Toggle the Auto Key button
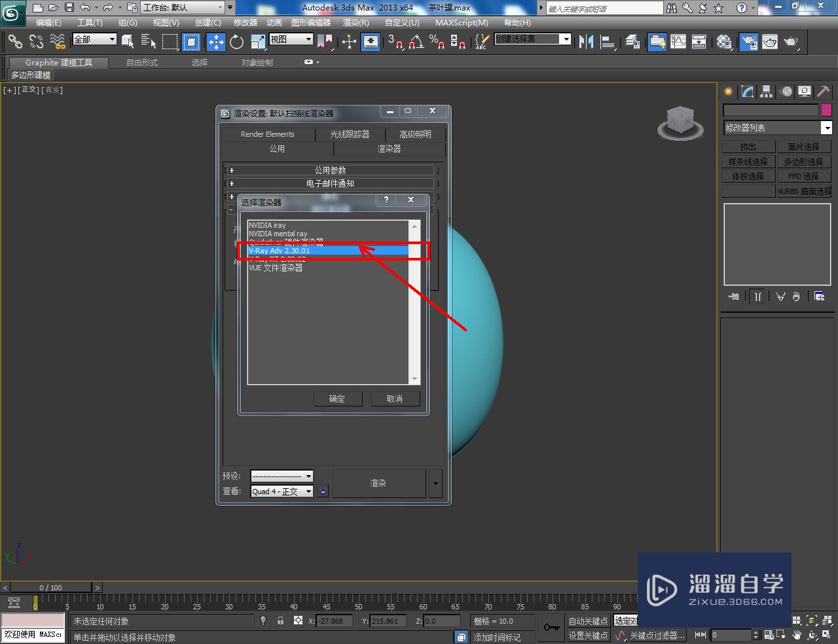This screenshot has height=644, width=838. tap(588, 621)
